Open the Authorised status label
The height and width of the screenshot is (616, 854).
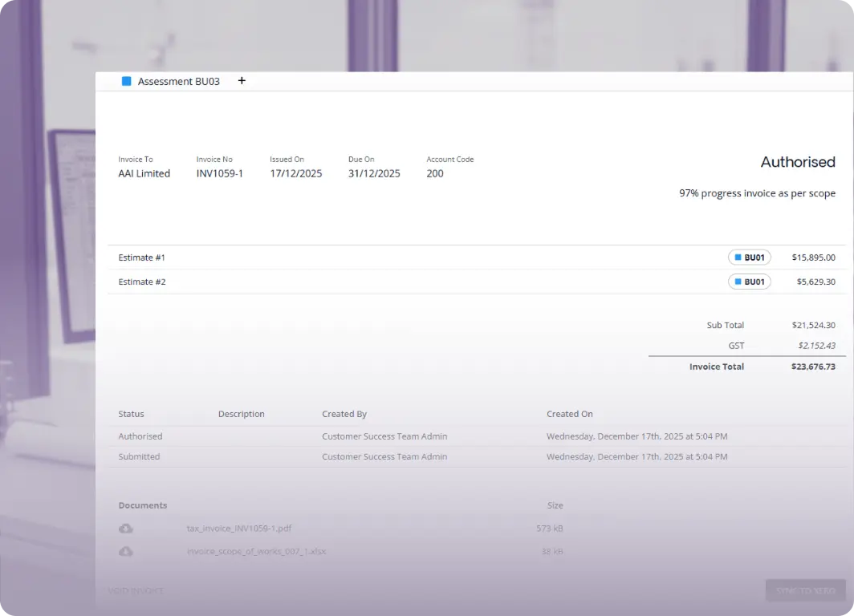pyautogui.click(x=798, y=162)
